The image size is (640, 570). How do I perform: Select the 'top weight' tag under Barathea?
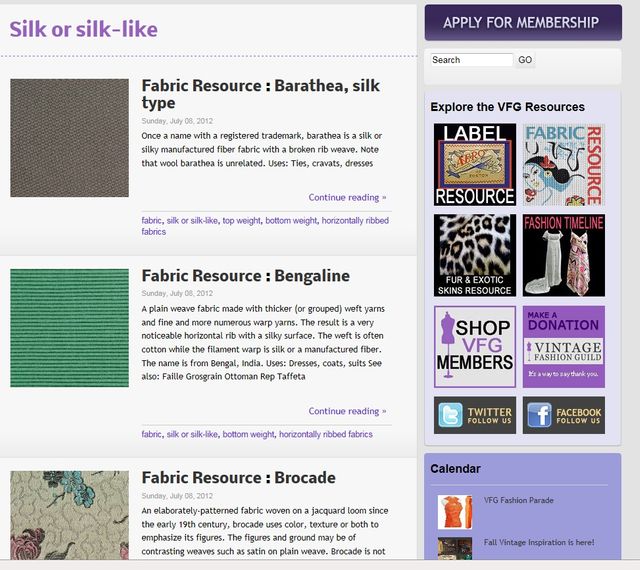(x=241, y=220)
